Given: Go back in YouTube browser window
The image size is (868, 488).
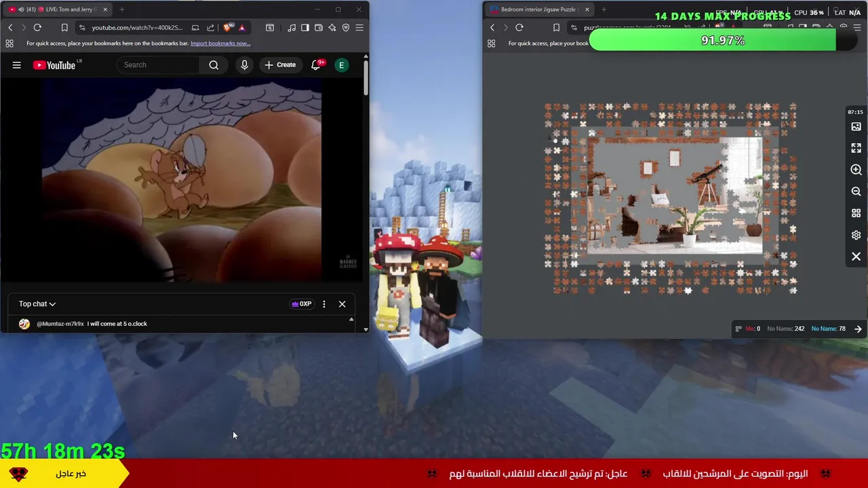Looking at the screenshot, I should coord(10,28).
